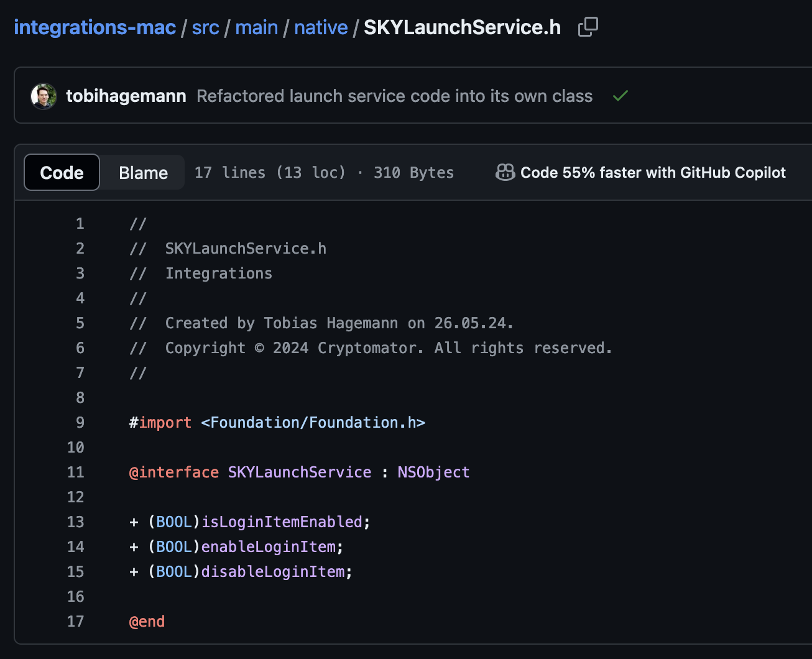The image size is (812, 659).
Task: Select line number 1
Action: 80,223
